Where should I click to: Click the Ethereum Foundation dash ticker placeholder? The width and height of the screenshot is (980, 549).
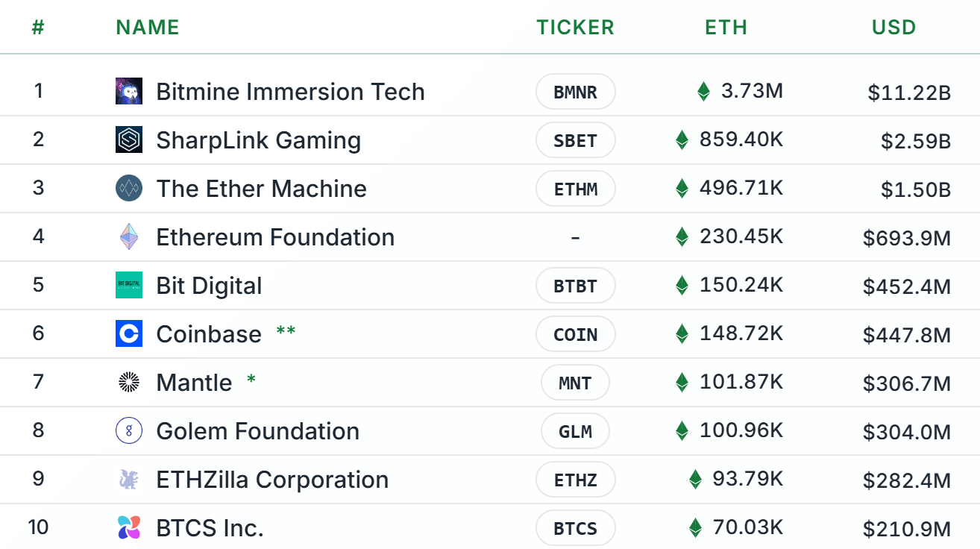575,236
